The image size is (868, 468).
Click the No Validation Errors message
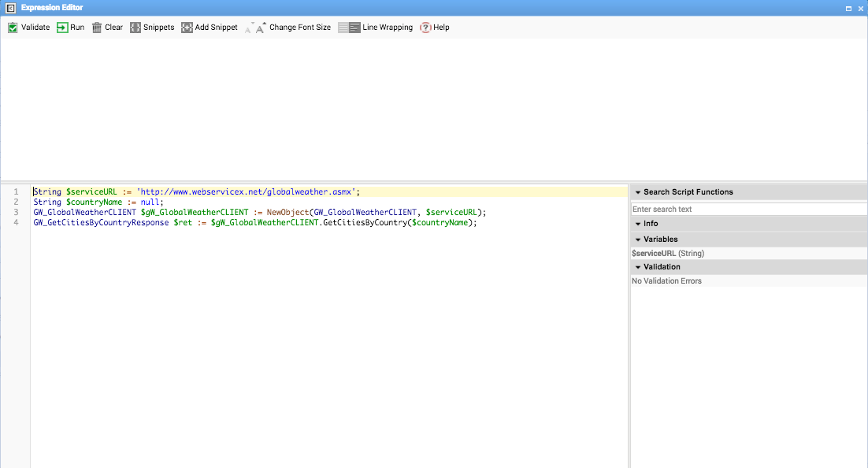666,280
